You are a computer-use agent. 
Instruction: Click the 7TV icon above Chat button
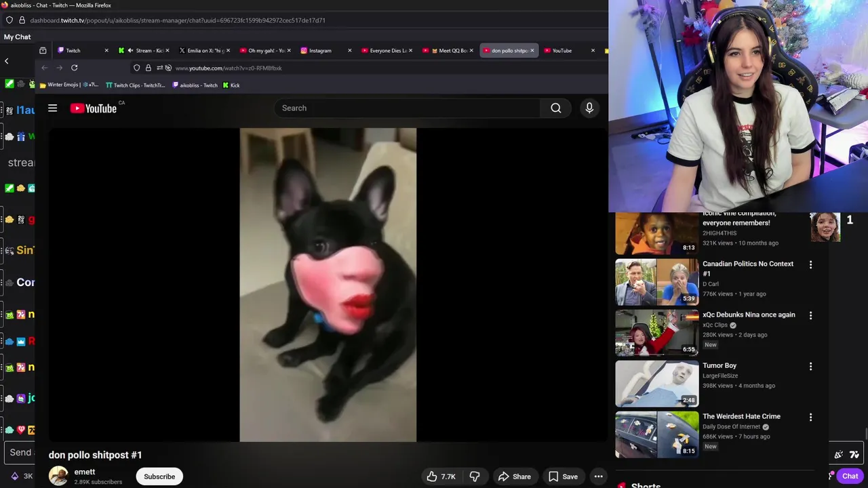pos(854,455)
